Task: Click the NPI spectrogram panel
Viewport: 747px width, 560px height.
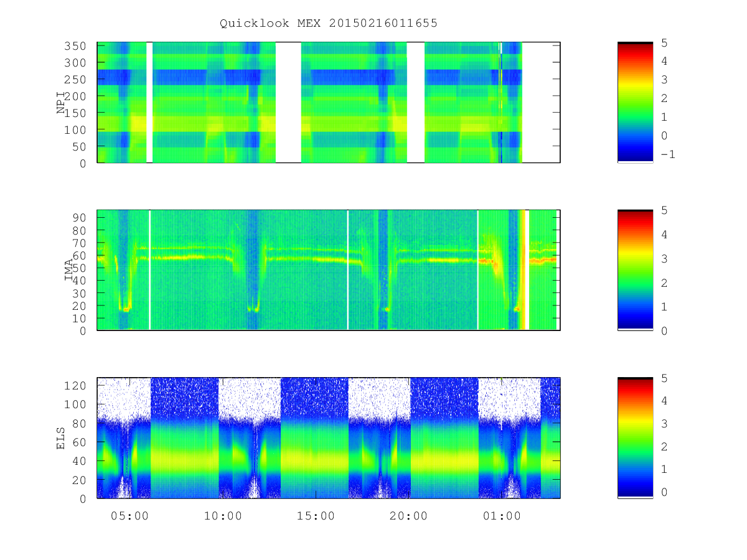Action: coord(329,103)
